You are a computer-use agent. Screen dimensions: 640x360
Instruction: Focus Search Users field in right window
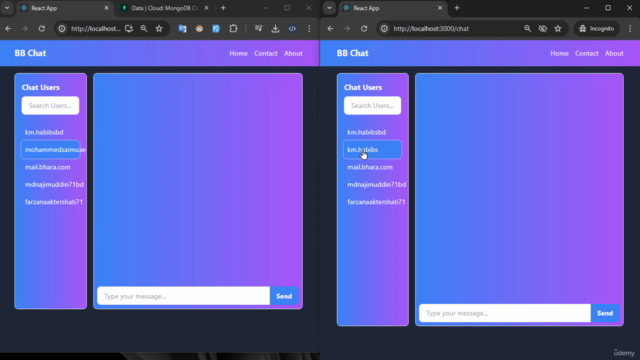pyautogui.click(x=372, y=105)
